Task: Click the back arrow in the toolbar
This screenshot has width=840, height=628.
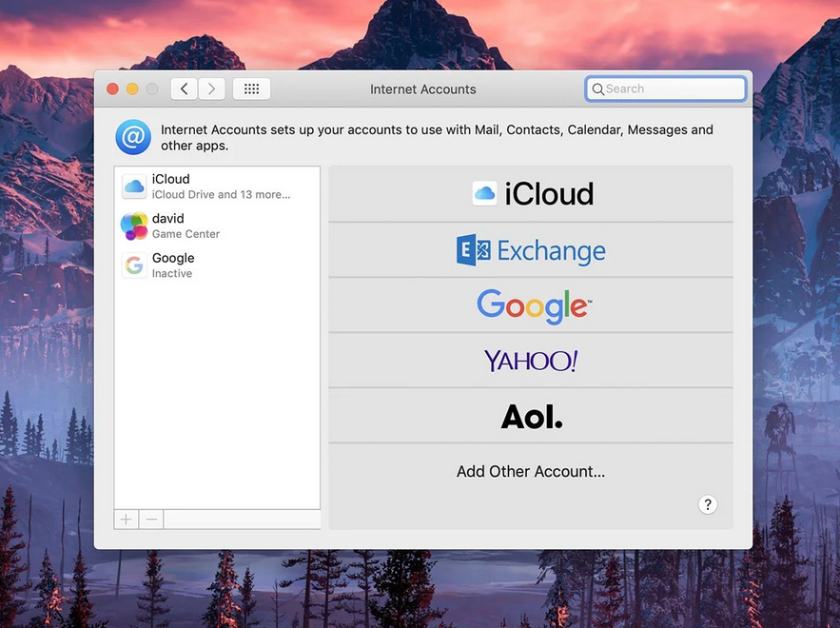Action: pos(185,88)
